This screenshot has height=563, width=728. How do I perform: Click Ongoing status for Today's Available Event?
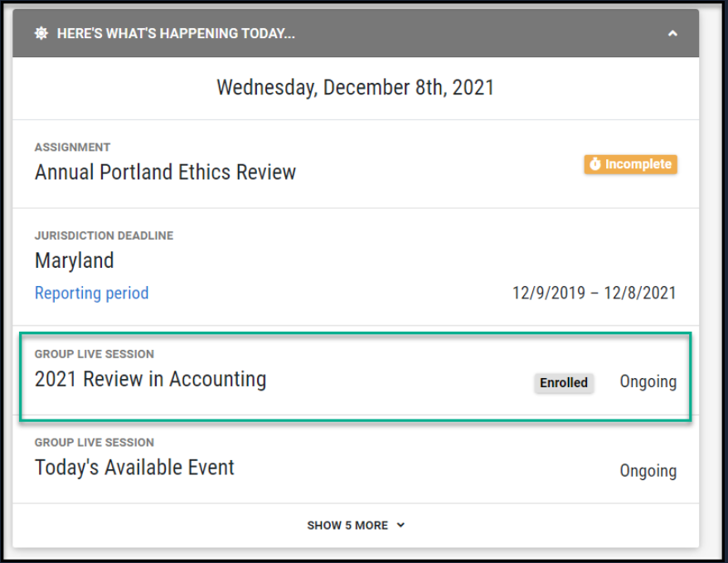click(x=648, y=471)
